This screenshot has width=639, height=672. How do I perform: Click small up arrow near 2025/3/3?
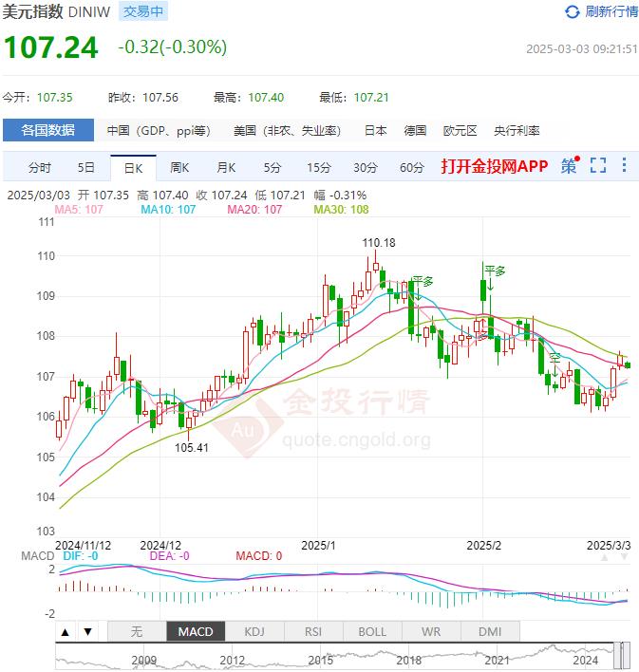[x=605, y=557]
